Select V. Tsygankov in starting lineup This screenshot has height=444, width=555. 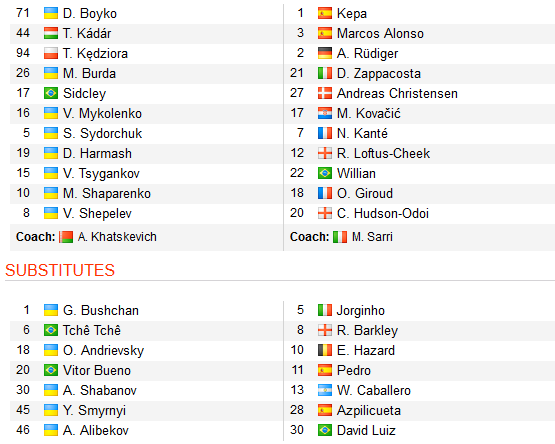[x=101, y=173]
